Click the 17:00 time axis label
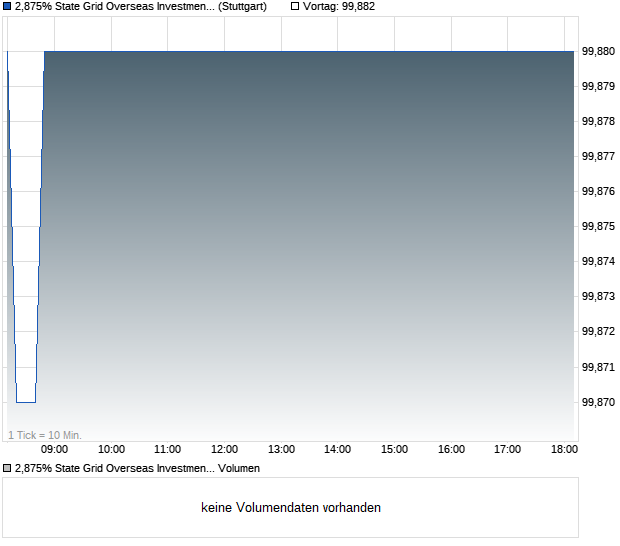The width and height of the screenshot is (620, 546). coord(508,450)
